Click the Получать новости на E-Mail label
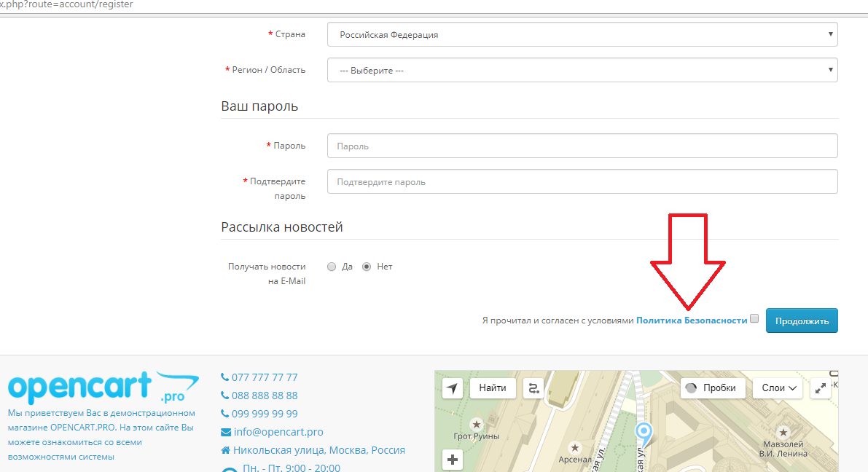This screenshot has height=472, width=868. point(267,273)
